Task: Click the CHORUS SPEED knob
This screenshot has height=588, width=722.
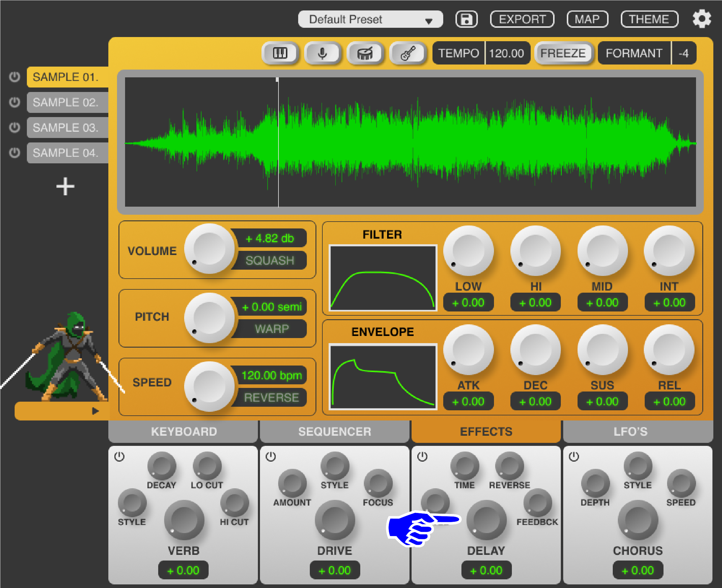Action: point(681,483)
